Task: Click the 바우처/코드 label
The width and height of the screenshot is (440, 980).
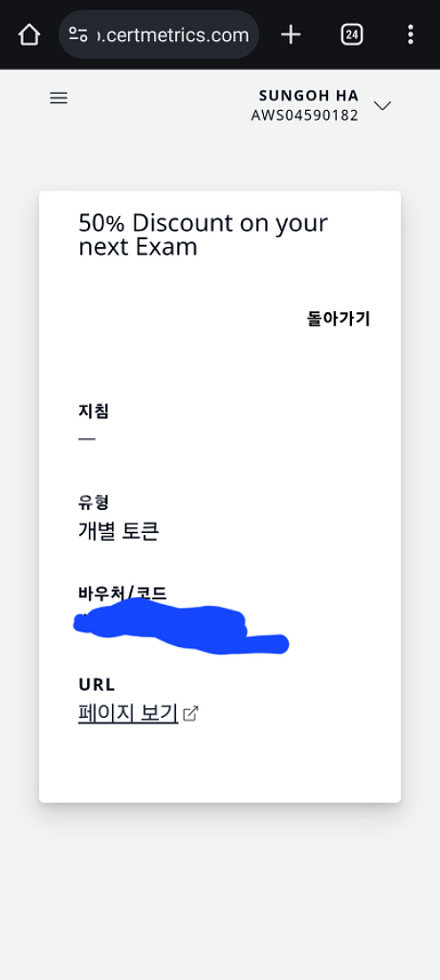Action: pyautogui.click(x=122, y=592)
